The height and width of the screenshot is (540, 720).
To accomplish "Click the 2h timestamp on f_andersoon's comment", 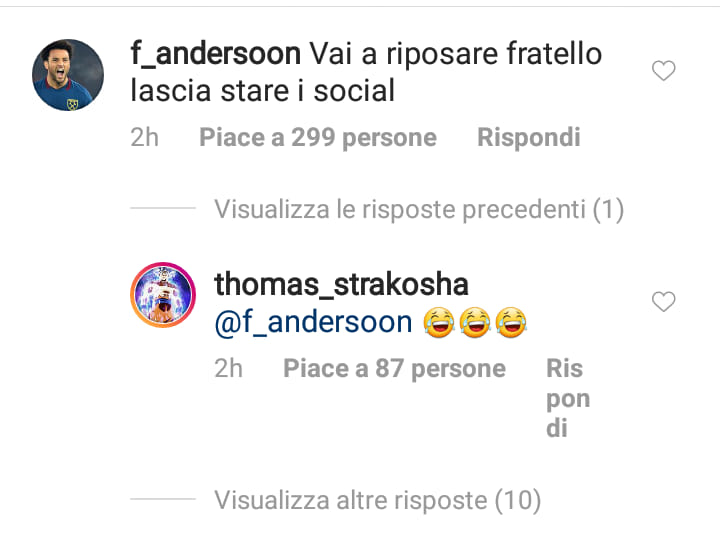I will click(145, 137).
